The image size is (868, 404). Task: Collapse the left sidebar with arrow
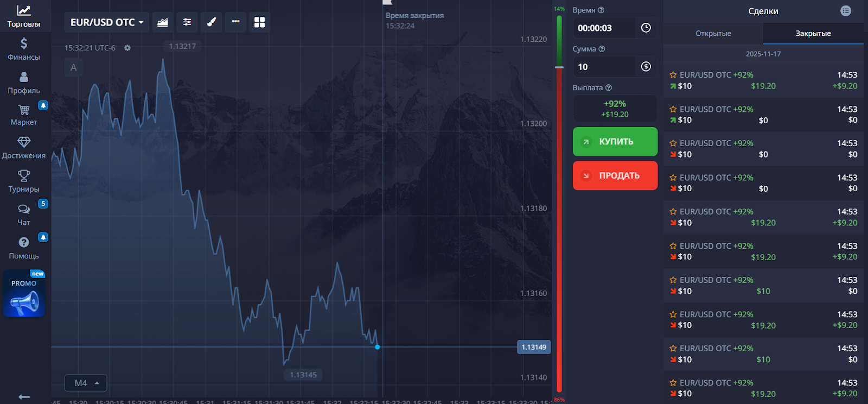pyautogui.click(x=24, y=396)
